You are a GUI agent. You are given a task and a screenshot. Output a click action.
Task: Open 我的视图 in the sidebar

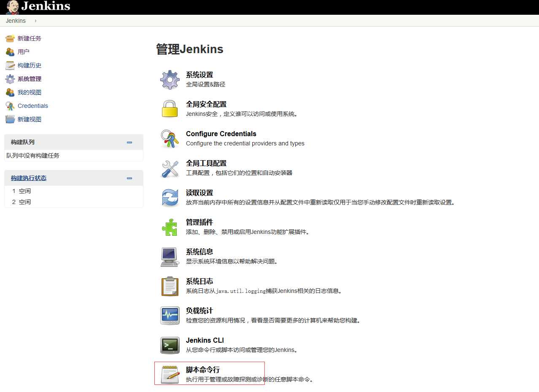click(x=30, y=92)
